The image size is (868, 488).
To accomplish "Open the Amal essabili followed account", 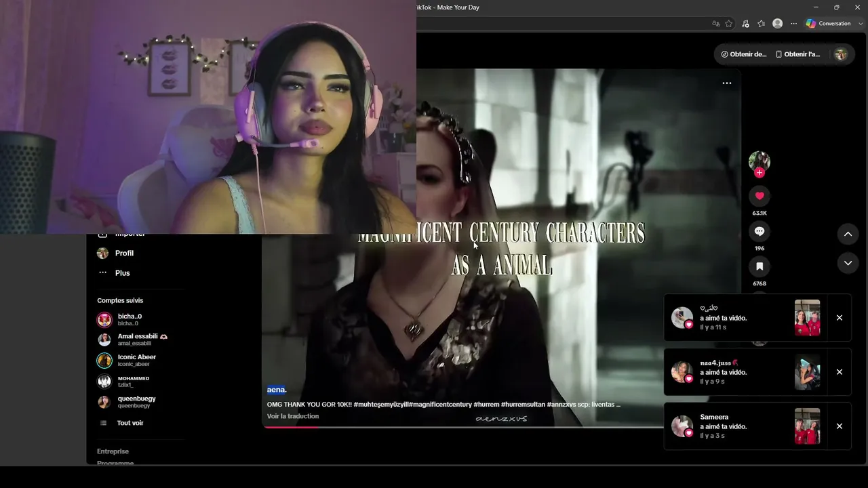I will point(132,340).
